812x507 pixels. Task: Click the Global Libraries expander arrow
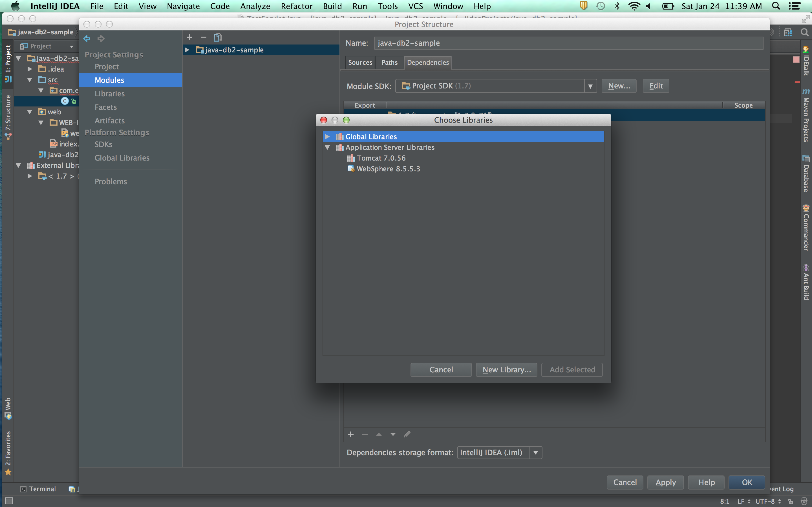(x=327, y=136)
